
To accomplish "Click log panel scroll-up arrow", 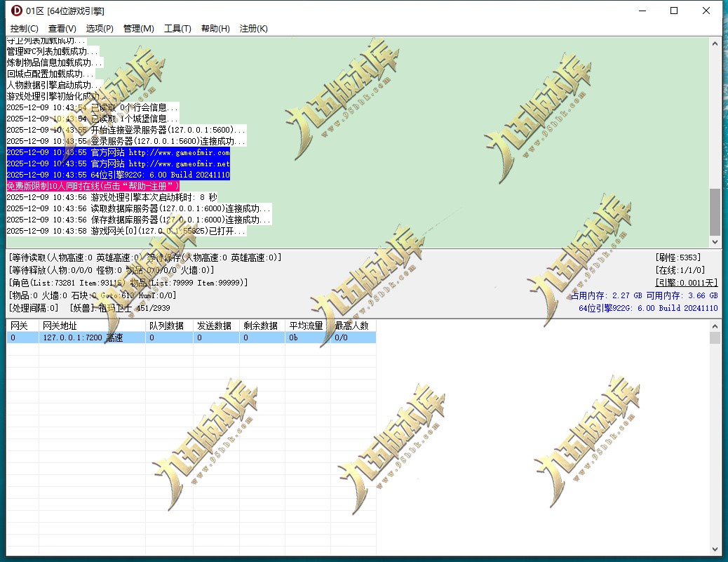I will pyautogui.click(x=715, y=44).
